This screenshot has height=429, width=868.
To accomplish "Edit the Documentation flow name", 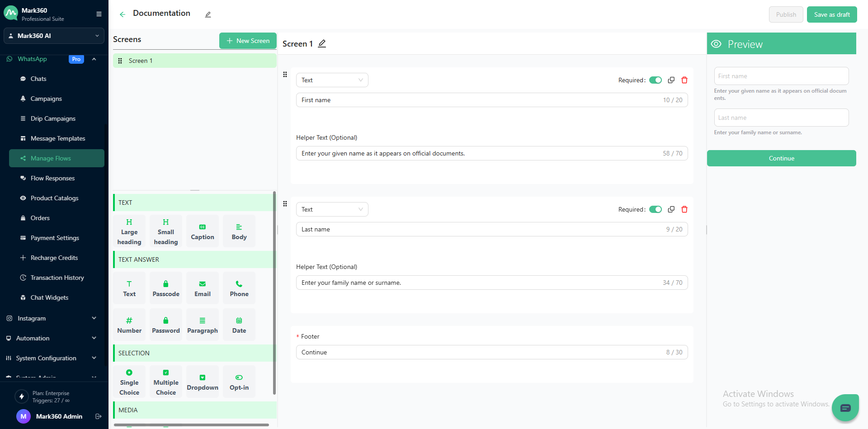I will point(208,14).
